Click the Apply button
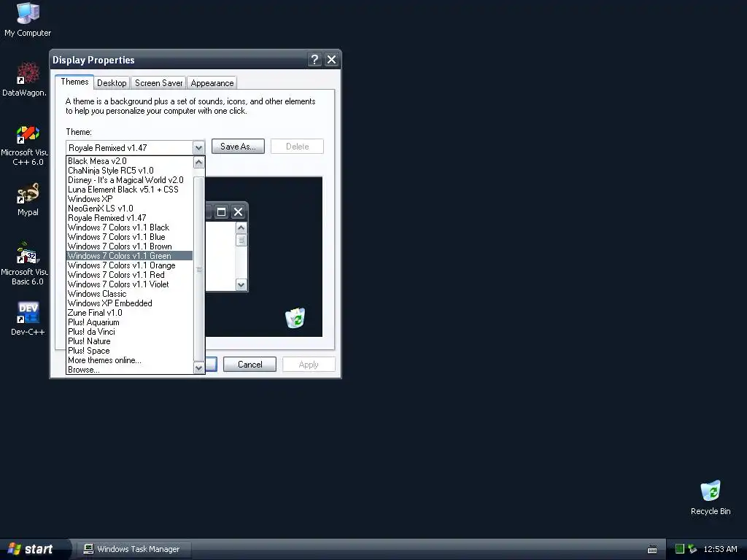Screen dimensions: 747x560 pyautogui.click(x=309, y=365)
